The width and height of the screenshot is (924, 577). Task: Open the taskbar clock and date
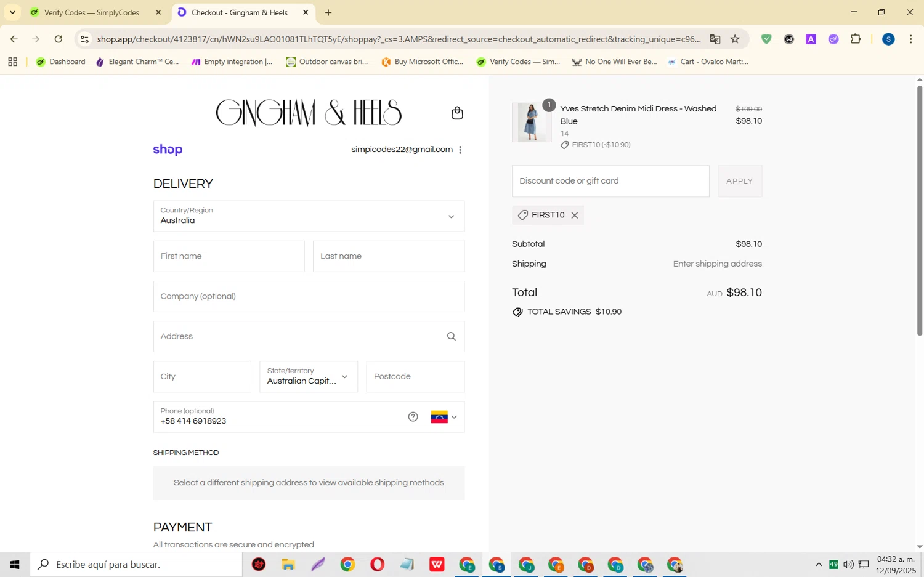pos(896,565)
